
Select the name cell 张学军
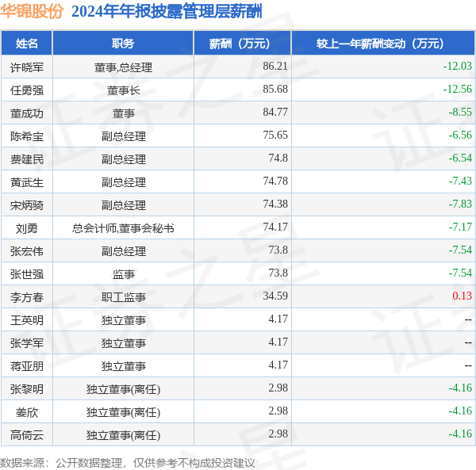click(27, 343)
